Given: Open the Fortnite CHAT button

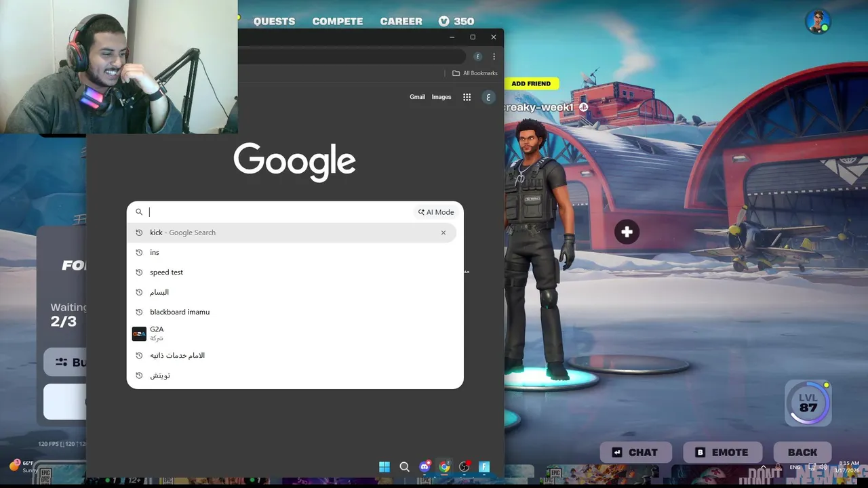Looking at the screenshot, I should (x=635, y=452).
